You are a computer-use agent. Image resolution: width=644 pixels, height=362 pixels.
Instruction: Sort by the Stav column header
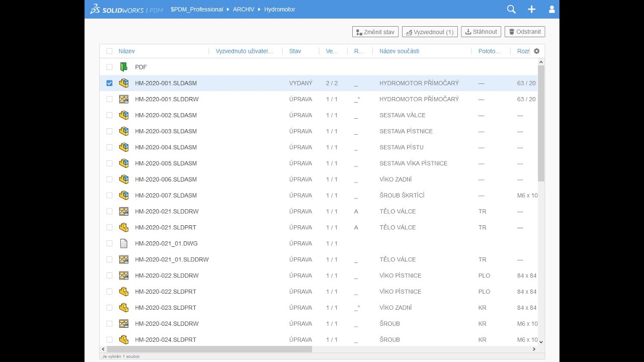295,51
